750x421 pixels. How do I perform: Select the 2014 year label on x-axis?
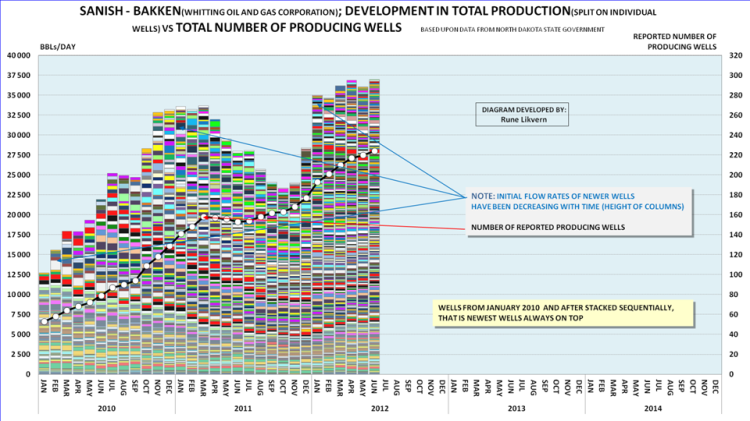(x=652, y=409)
